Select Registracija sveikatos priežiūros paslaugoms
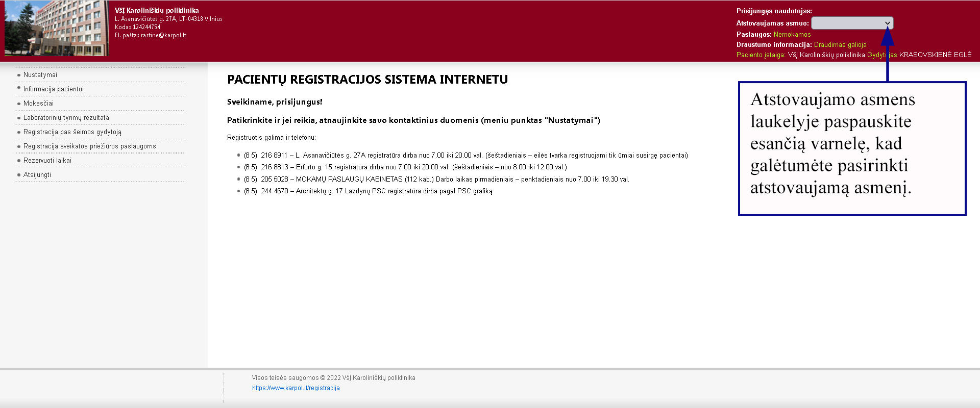Image resolution: width=980 pixels, height=408 pixels. coord(90,146)
